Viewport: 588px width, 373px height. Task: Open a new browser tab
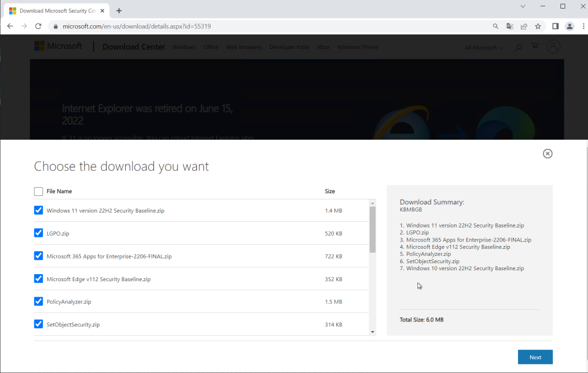[x=119, y=11]
